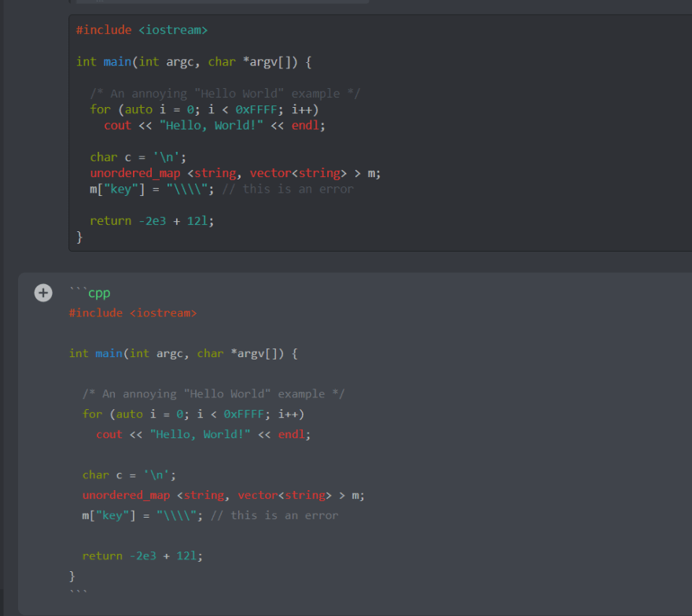This screenshot has height=616, width=692.
Task: Click the "int main" line in the message input
Action: click(183, 354)
